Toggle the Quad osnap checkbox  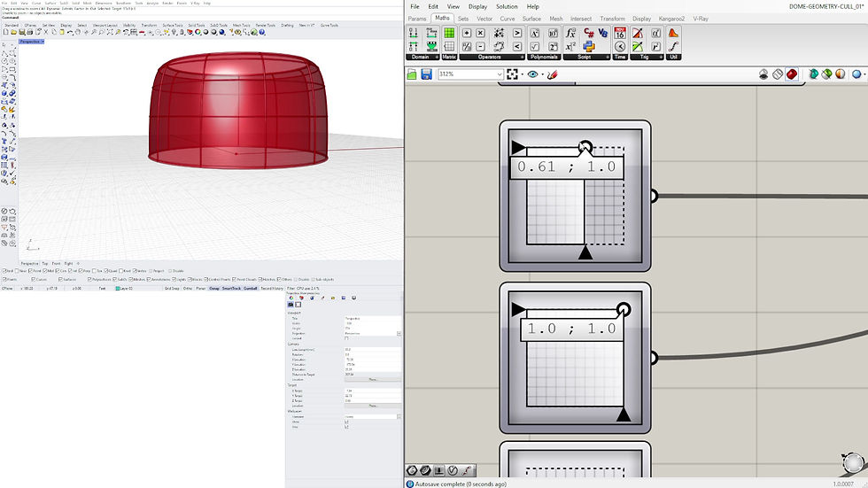point(105,270)
